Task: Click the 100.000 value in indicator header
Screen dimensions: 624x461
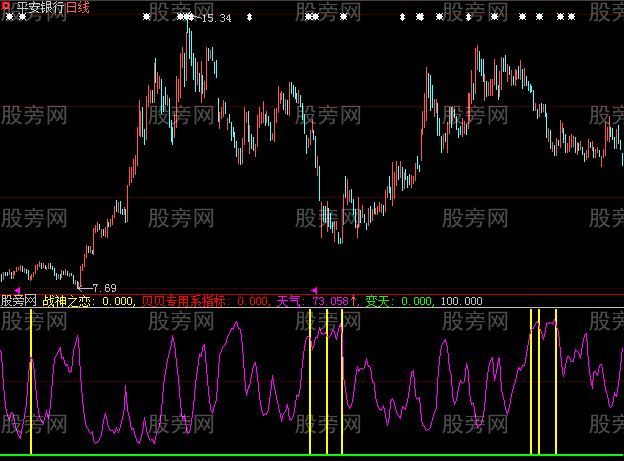Action: tap(461, 300)
